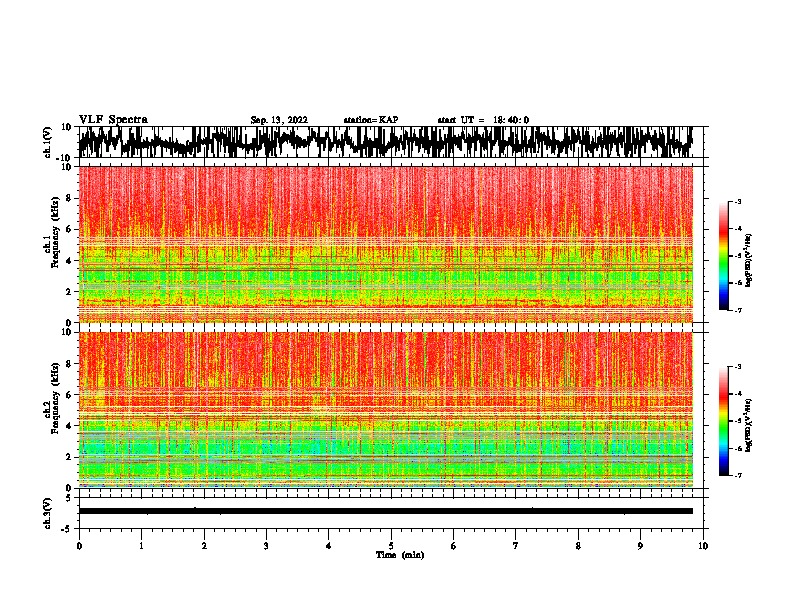The image size is (792, 612).
Task: Click the "VLF Spectra" plot title
Action: pyautogui.click(x=113, y=120)
